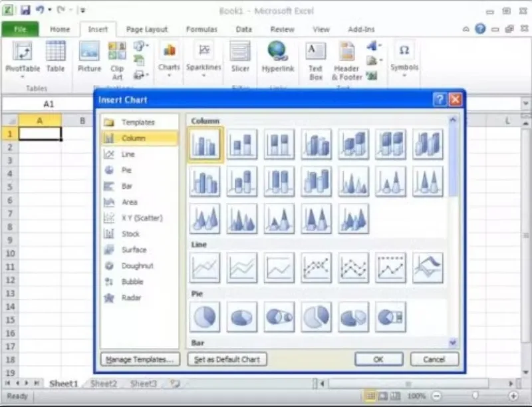Open Clip Art from the ribbon
This screenshot has height=407, width=532.
pyautogui.click(x=117, y=61)
